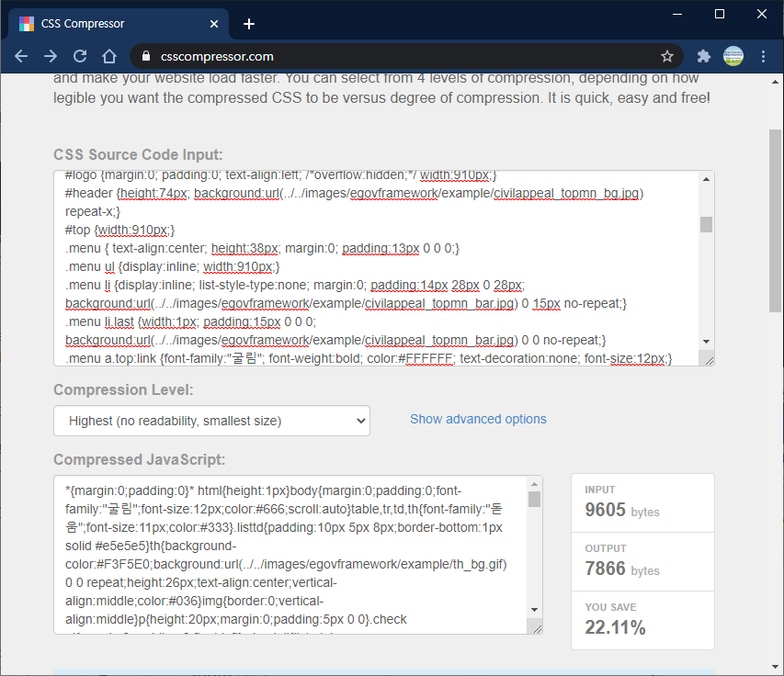The image size is (784, 676).
Task: Open the Chrome profile avatar
Action: click(733, 56)
